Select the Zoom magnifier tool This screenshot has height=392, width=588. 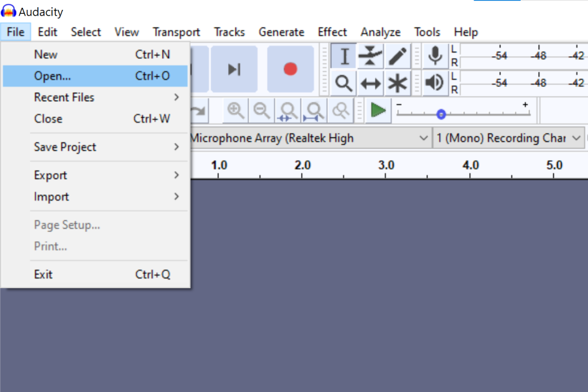click(x=344, y=83)
